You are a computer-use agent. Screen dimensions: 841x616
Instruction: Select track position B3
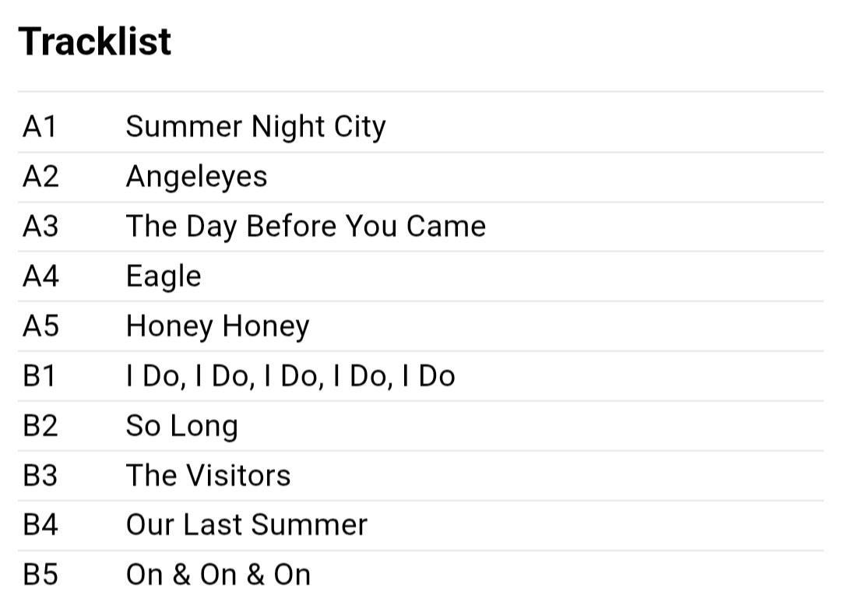pyautogui.click(x=40, y=475)
